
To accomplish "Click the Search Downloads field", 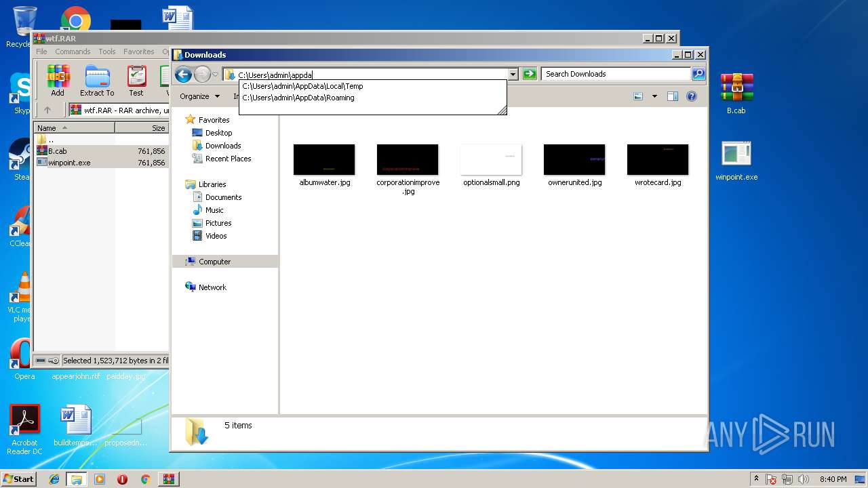I will click(616, 74).
